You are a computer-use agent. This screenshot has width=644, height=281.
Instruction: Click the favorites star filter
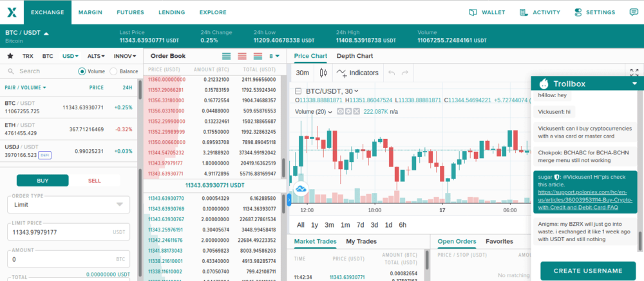pos(10,56)
